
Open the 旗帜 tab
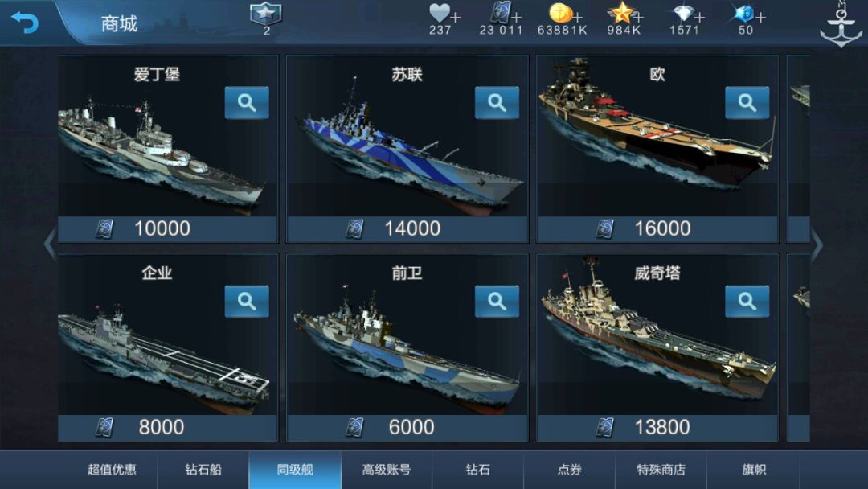coord(753,470)
